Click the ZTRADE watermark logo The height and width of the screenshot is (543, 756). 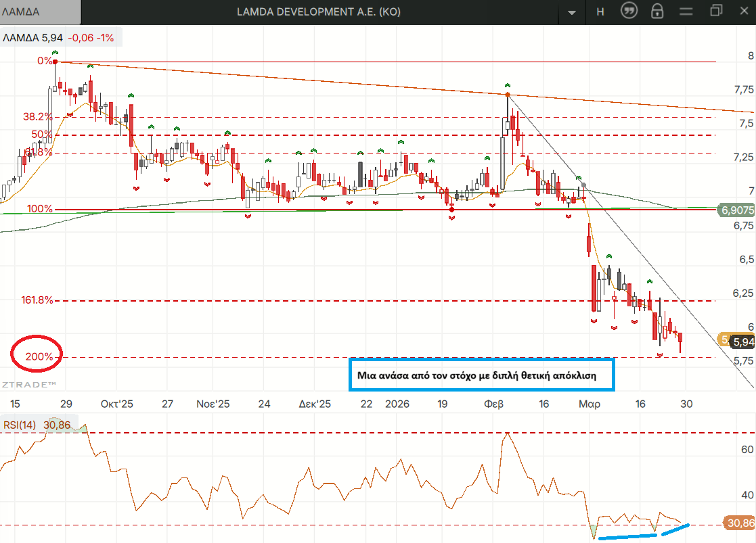click(x=28, y=384)
